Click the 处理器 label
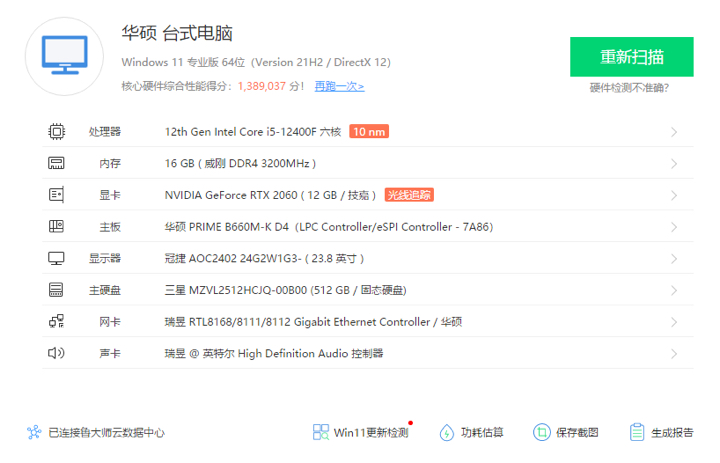 pyautogui.click(x=105, y=132)
